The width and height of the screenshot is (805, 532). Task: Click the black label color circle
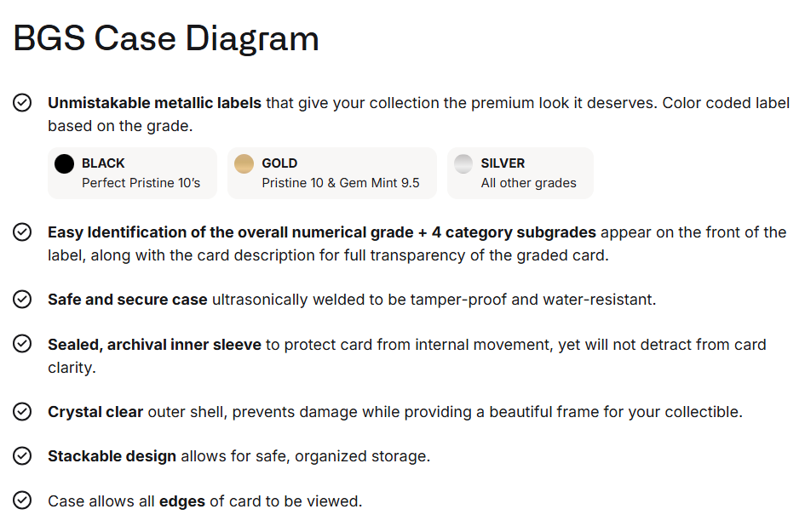point(65,163)
